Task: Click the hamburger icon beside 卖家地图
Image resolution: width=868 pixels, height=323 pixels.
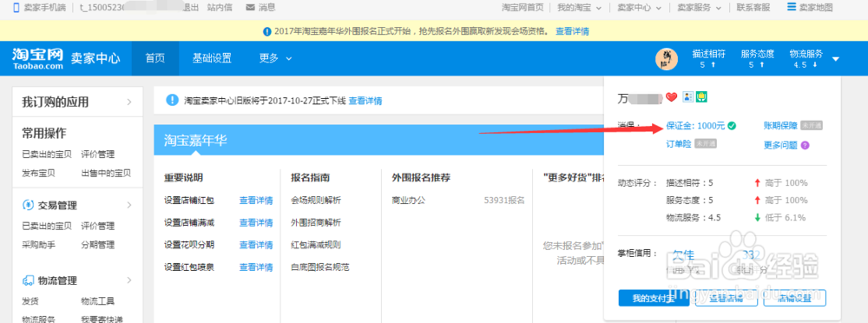Action: click(x=792, y=7)
